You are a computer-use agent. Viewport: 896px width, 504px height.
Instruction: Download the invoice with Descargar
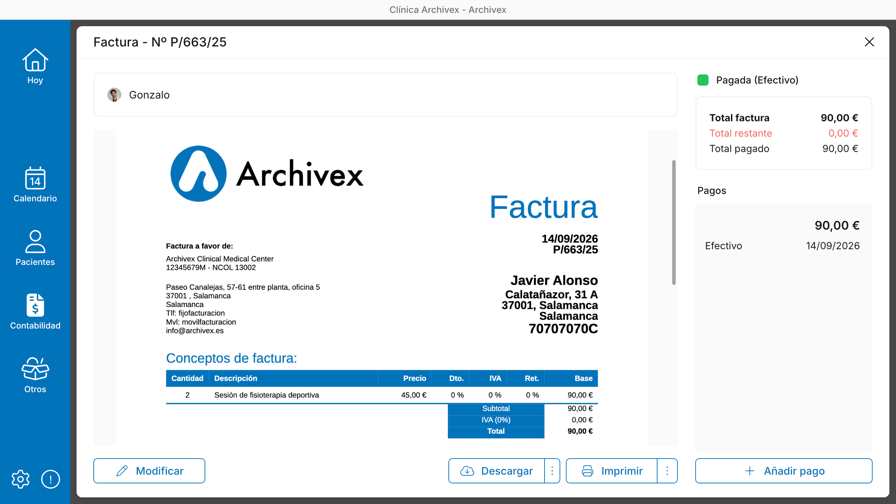(496, 471)
